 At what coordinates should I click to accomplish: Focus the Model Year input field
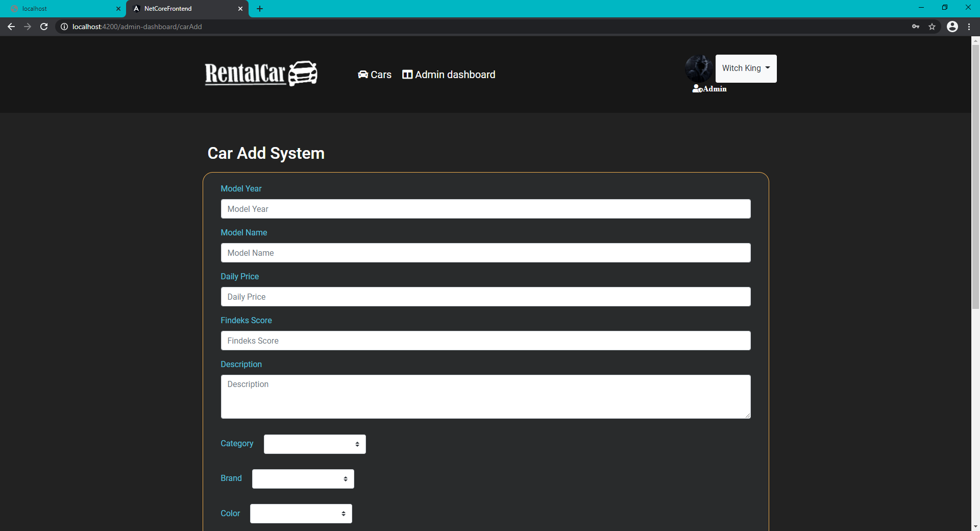pyautogui.click(x=485, y=209)
